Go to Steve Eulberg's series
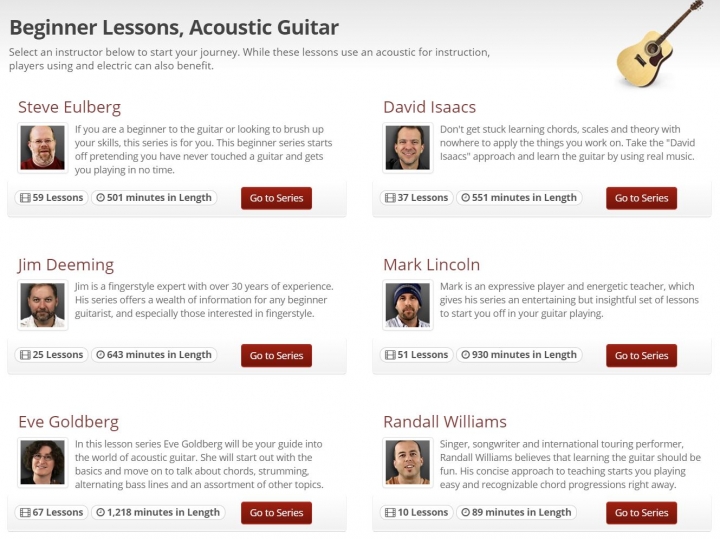Screen dimensions: 720x539 click(276, 198)
